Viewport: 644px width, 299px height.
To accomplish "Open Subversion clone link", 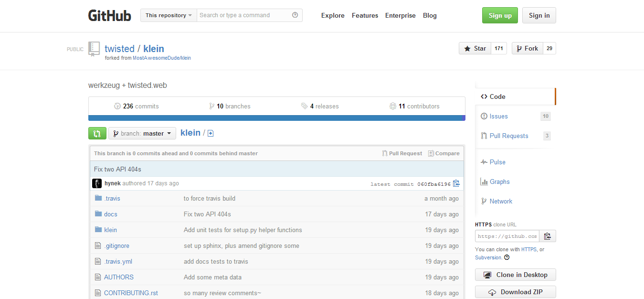I will (488, 257).
